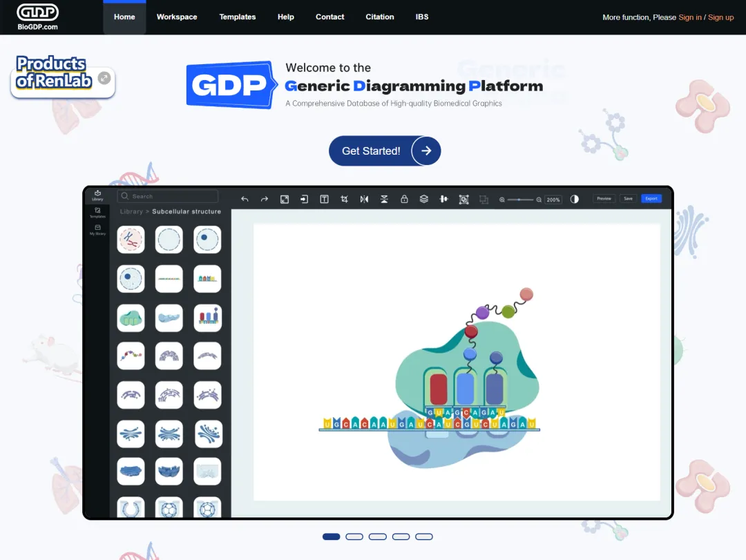Click the flip horizontal icon

364,200
